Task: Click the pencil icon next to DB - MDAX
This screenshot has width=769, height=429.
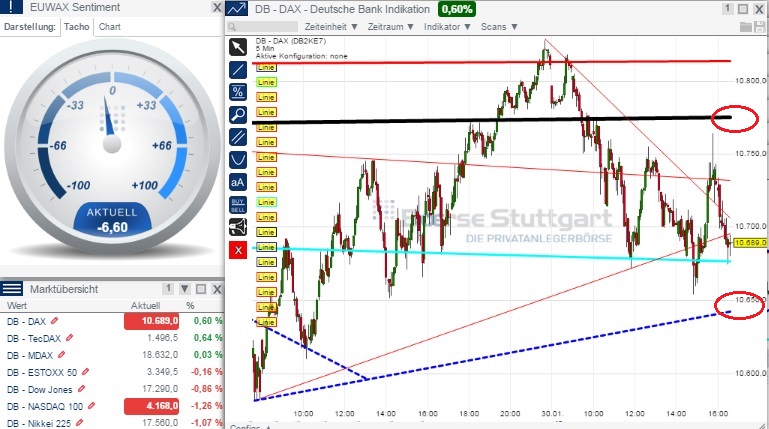Action: click(x=61, y=354)
